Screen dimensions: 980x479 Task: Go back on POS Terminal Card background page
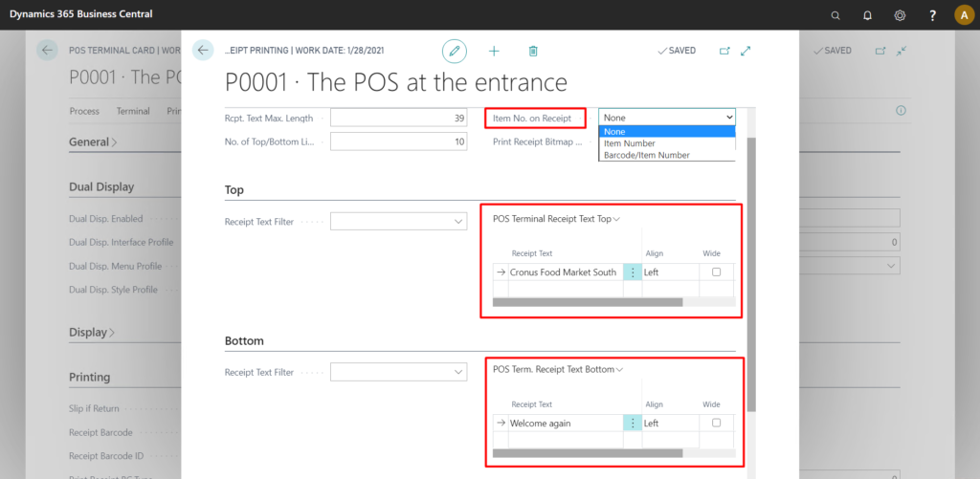(47, 51)
